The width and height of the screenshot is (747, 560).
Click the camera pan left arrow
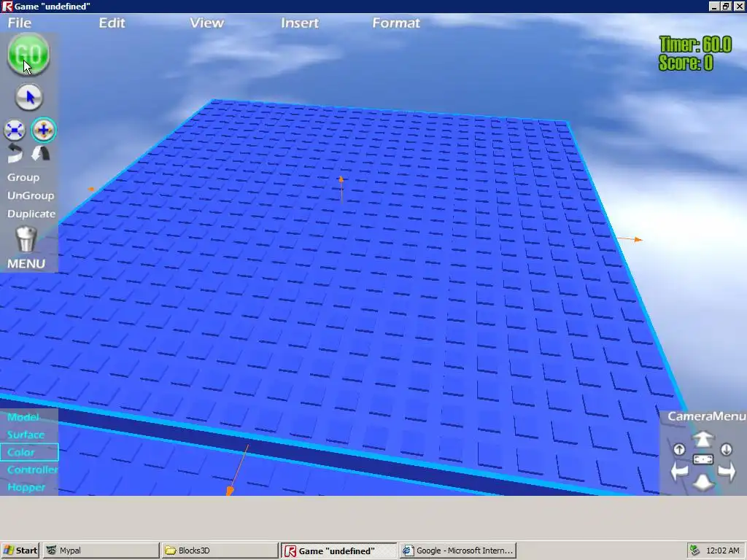point(680,472)
